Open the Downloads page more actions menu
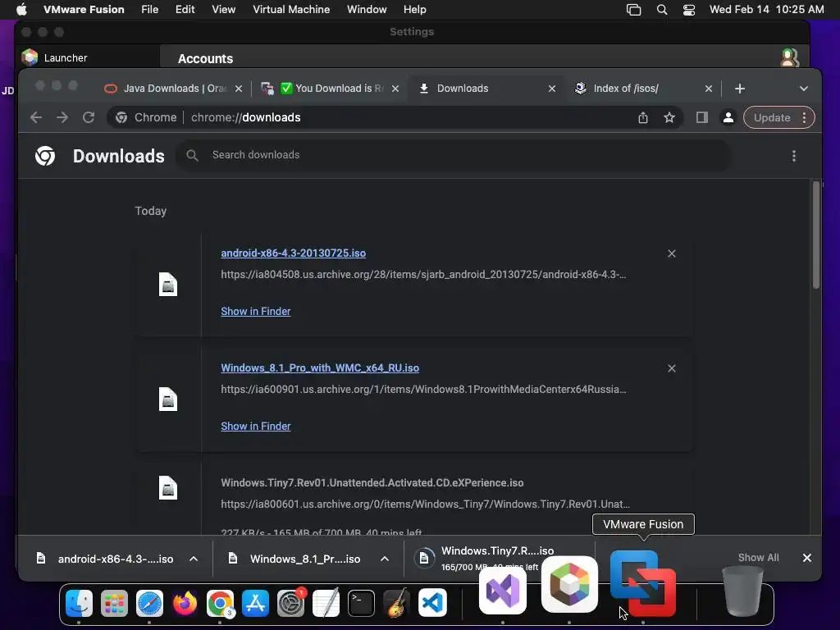Image resolution: width=840 pixels, height=630 pixels. click(794, 156)
